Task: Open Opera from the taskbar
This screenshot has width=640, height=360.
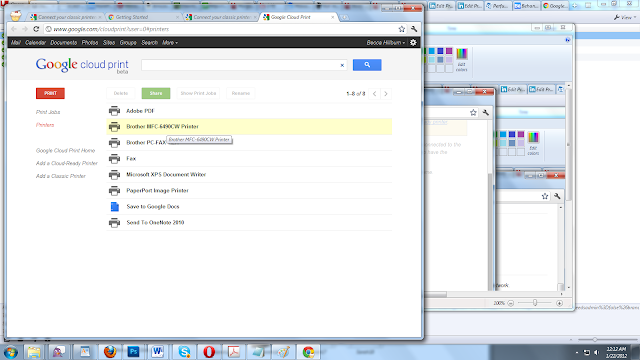Action: click(x=209, y=351)
